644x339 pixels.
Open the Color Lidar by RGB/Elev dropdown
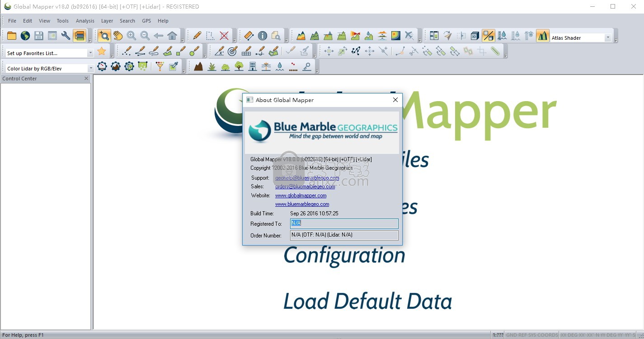(x=90, y=69)
